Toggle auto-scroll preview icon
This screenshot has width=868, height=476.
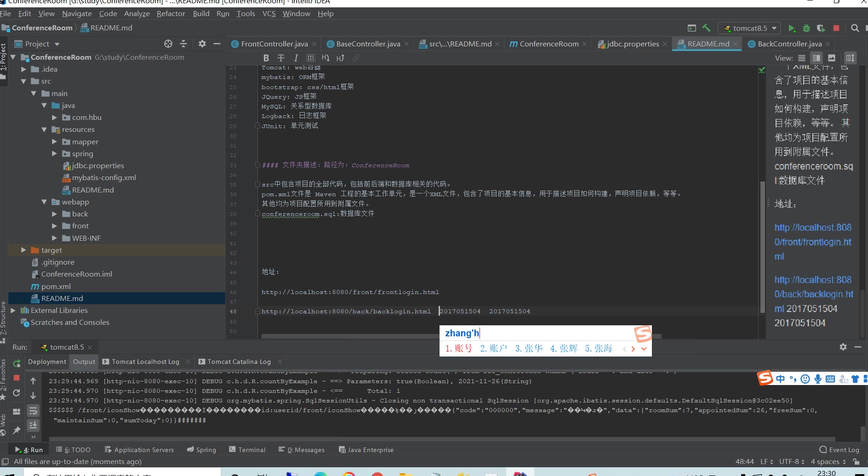point(850,58)
